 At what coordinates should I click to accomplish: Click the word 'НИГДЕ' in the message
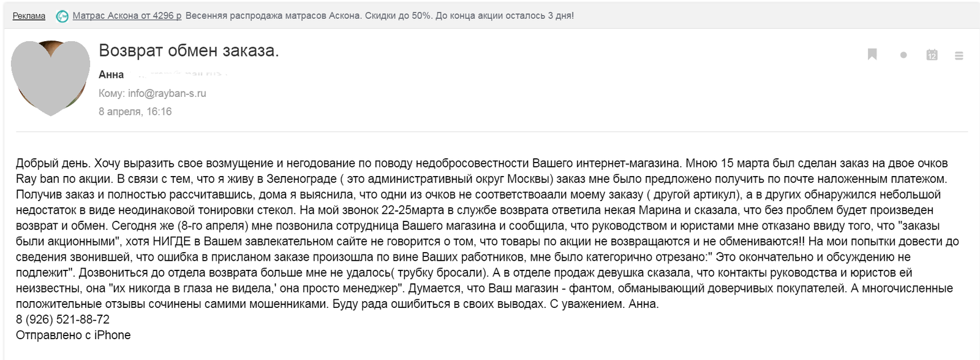click(172, 242)
